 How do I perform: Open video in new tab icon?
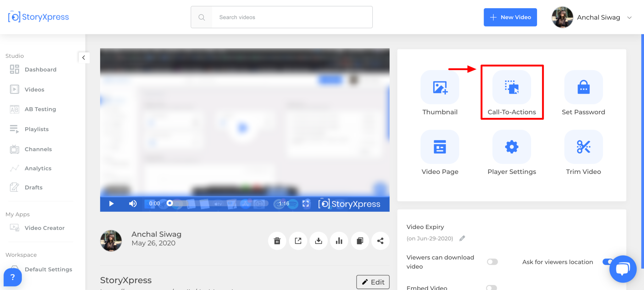[298, 241]
